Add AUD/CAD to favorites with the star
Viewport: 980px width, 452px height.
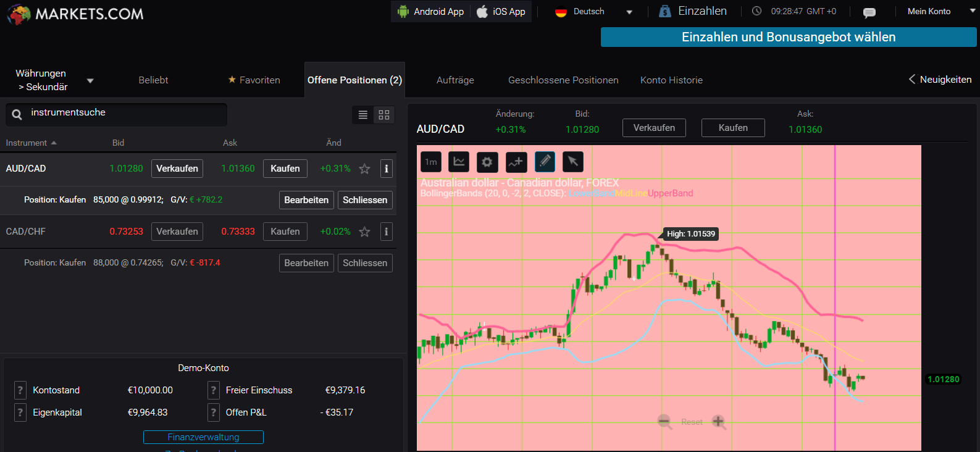[x=364, y=169]
